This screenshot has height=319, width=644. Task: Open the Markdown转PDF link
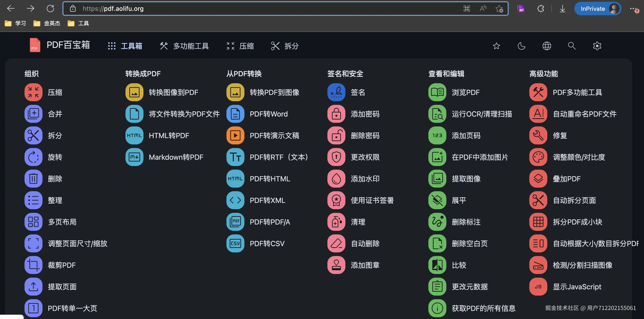176,157
